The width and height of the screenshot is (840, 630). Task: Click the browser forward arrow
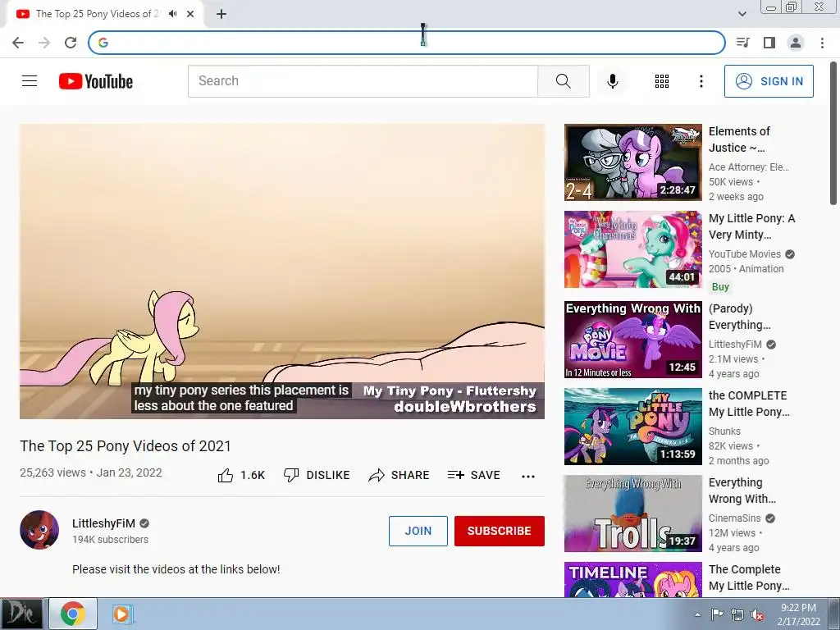click(44, 43)
